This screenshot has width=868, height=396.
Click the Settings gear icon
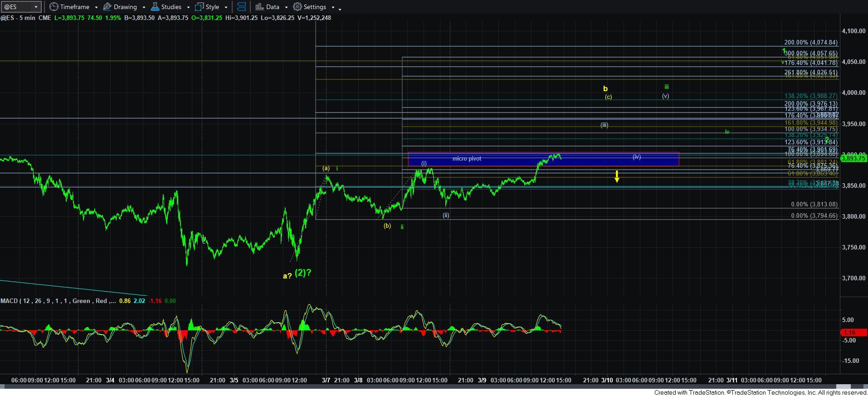297,7
